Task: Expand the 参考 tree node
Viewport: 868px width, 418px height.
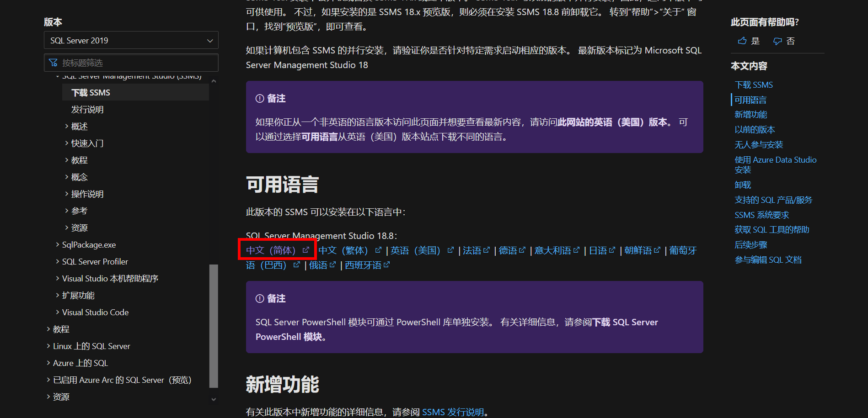Action: [x=67, y=211]
